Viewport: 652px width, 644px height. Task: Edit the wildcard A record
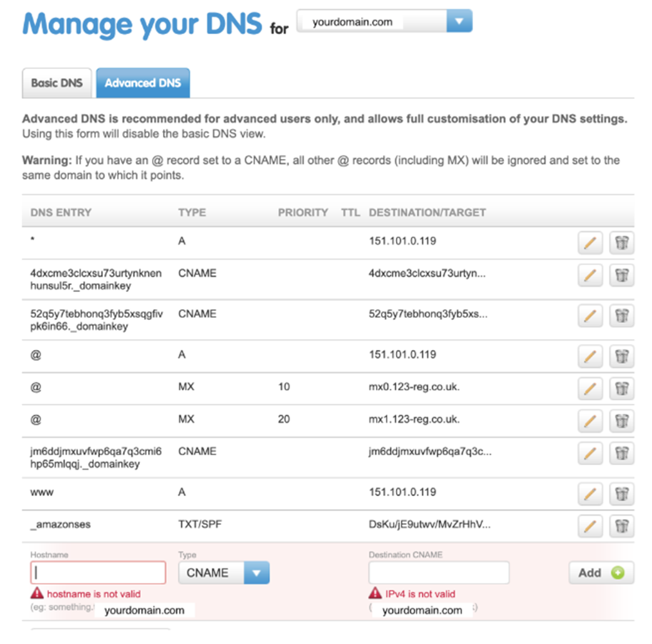590,241
